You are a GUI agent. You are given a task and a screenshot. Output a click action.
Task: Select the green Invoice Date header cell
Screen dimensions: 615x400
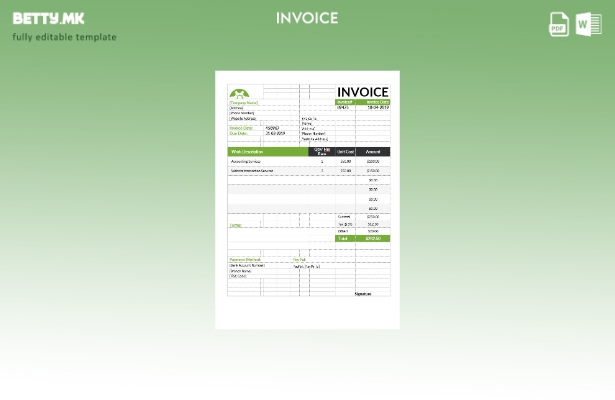pyautogui.click(x=377, y=102)
